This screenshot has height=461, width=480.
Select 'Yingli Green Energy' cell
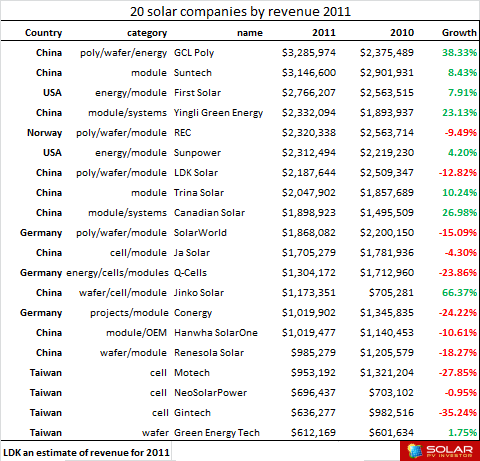[x=218, y=113]
